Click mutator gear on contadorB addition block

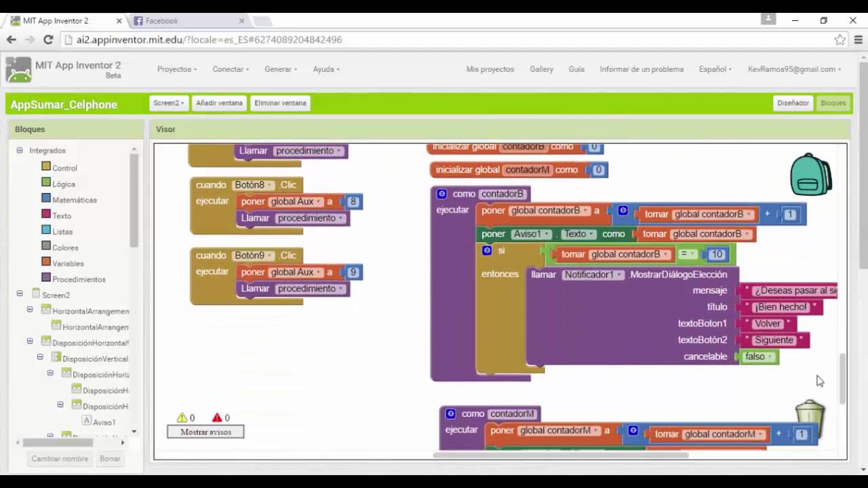tap(623, 211)
